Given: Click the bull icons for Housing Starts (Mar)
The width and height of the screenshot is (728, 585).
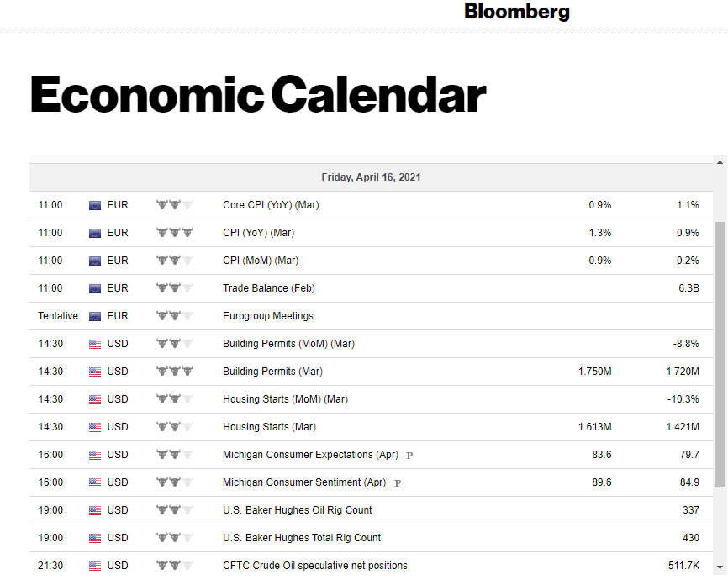Looking at the screenshot, I should coord(175,427).
